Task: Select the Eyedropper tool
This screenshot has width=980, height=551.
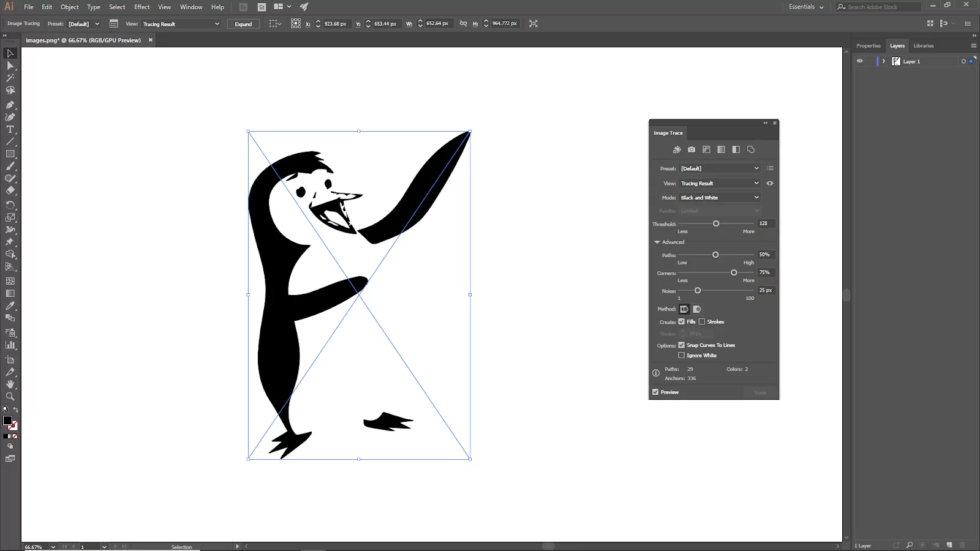Action: tap(10, 305)
